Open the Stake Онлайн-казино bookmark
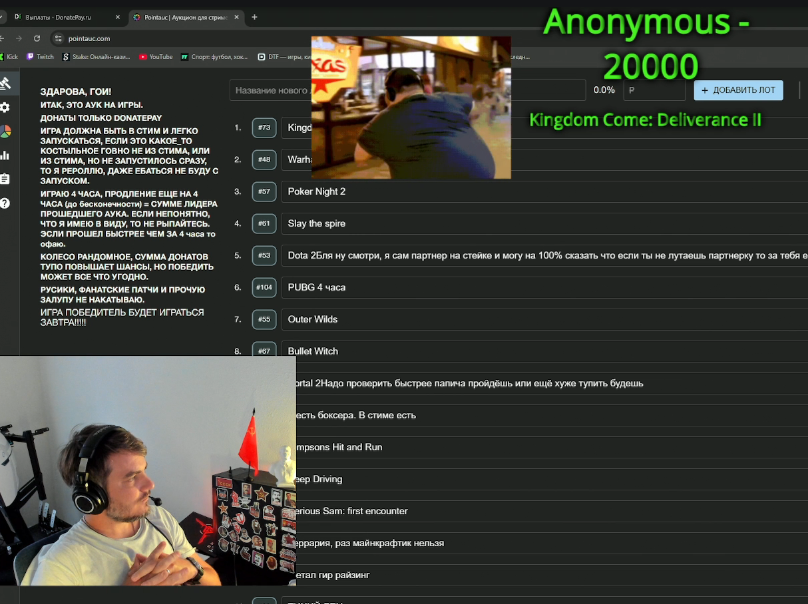Image resolution: width=808 pixels, height=604 pixels. 97,57
